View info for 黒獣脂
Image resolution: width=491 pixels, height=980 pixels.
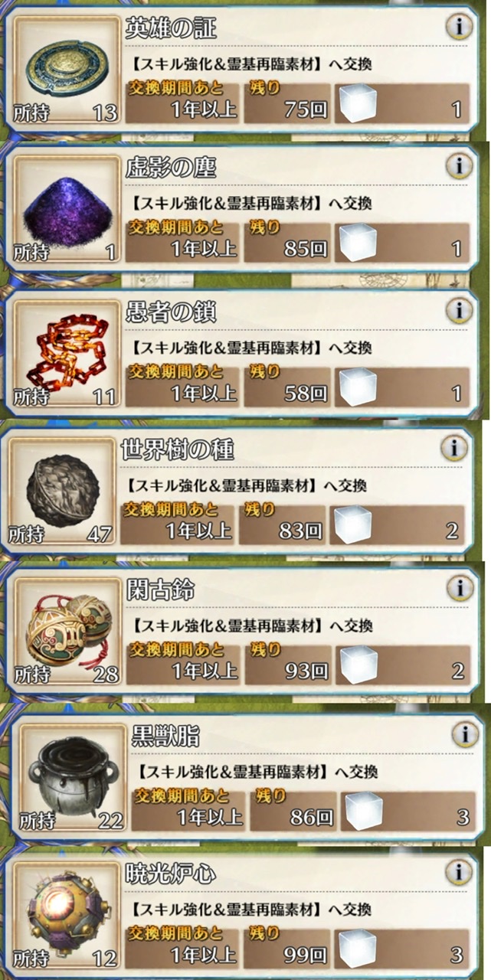tap(463, 735)
